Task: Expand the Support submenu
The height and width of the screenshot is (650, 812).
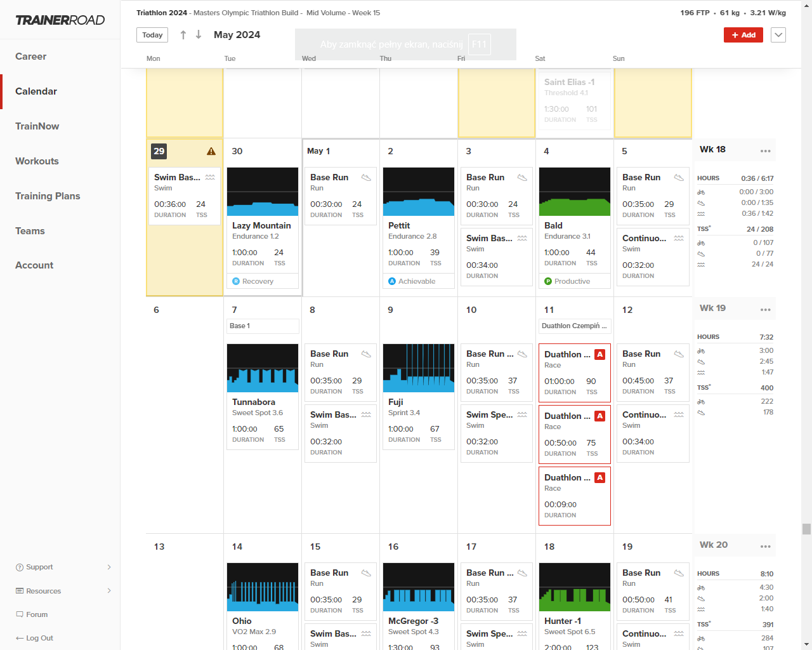Action: tap(109, 567)
